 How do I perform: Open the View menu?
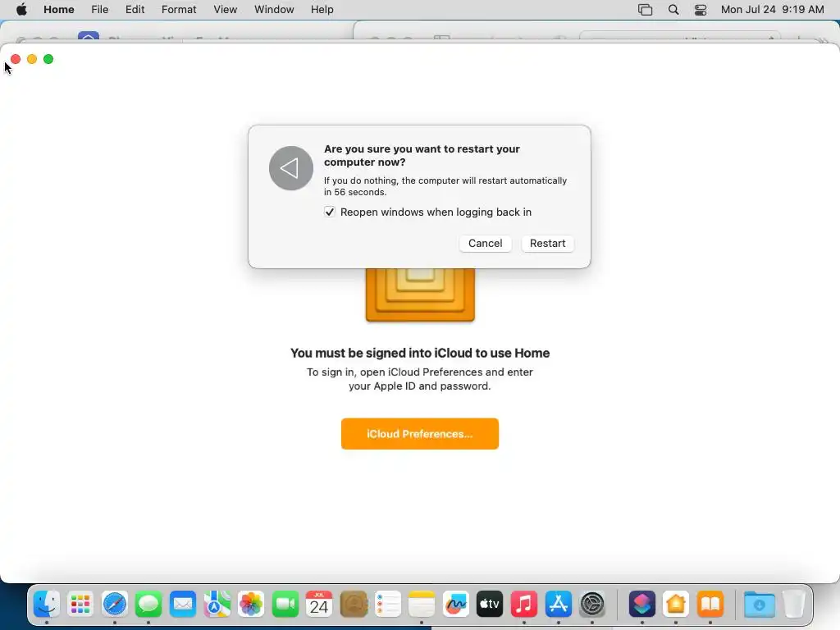[225, 10]
